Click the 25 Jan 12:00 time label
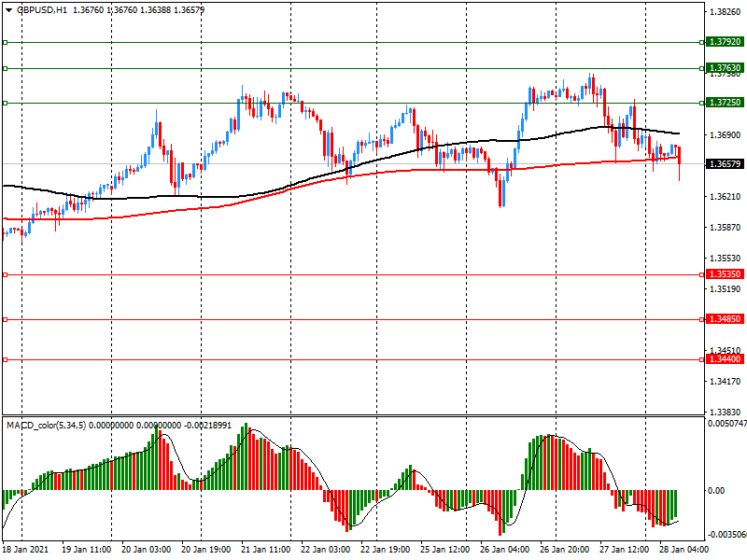The image size is (747, 560). tap(445, 549)
